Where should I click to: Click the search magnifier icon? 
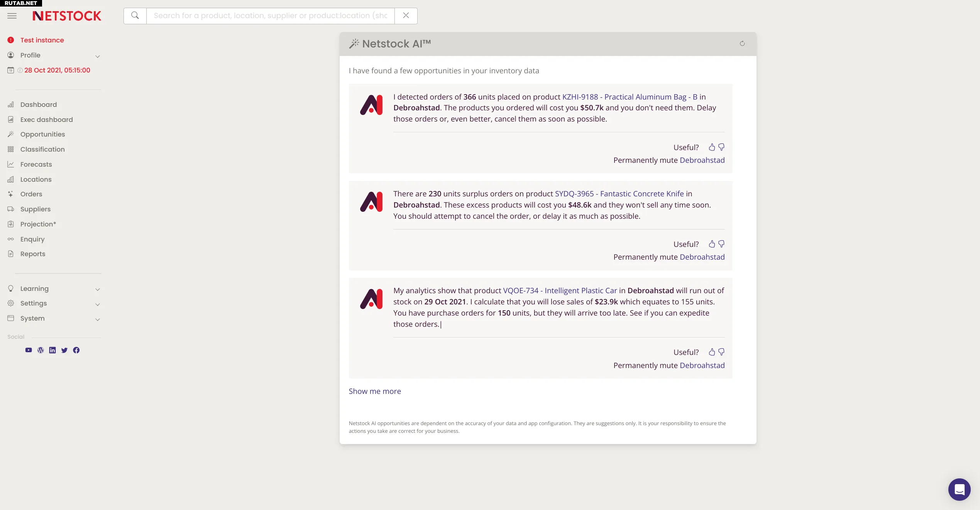tap(135, 16)
